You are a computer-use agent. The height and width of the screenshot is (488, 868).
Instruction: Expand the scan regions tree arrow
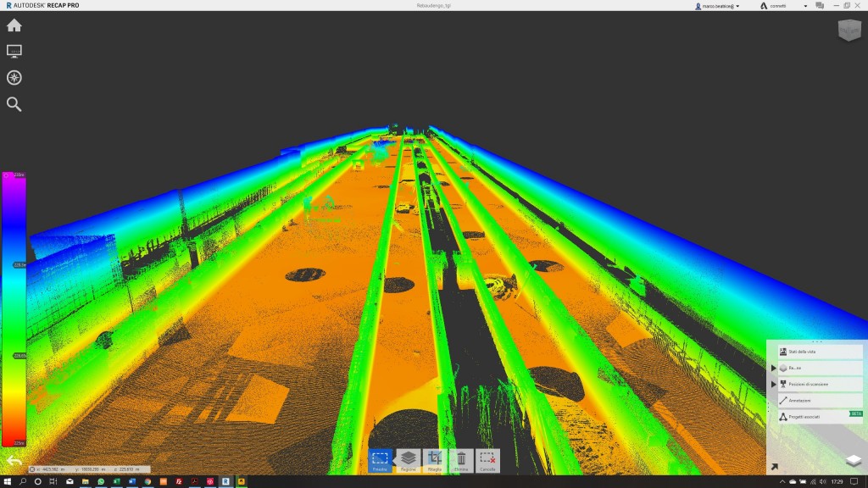[x=773, y=368]
